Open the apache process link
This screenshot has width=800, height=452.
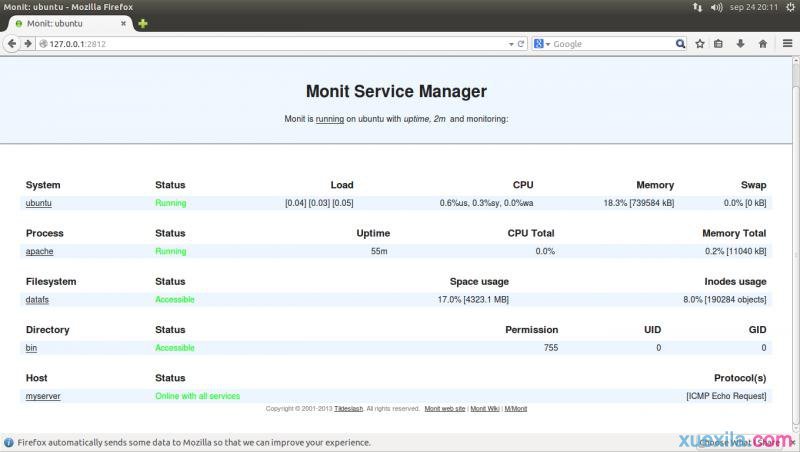pyautogui.click(x=39, y=252)
